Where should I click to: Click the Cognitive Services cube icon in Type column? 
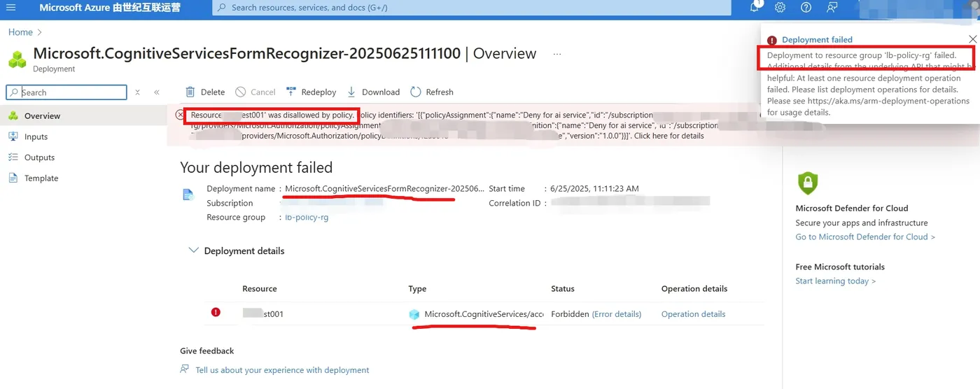[414, 315]
